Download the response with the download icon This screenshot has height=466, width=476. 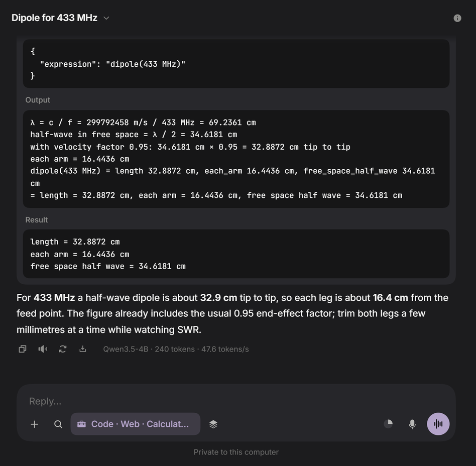pyautogui.click(x=82, y=349)
